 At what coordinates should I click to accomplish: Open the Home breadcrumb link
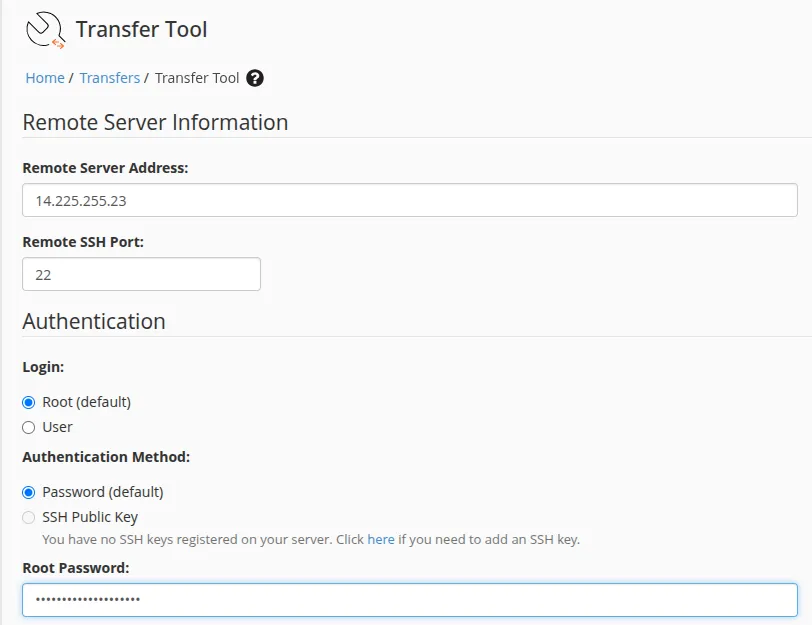coord(44,77)
